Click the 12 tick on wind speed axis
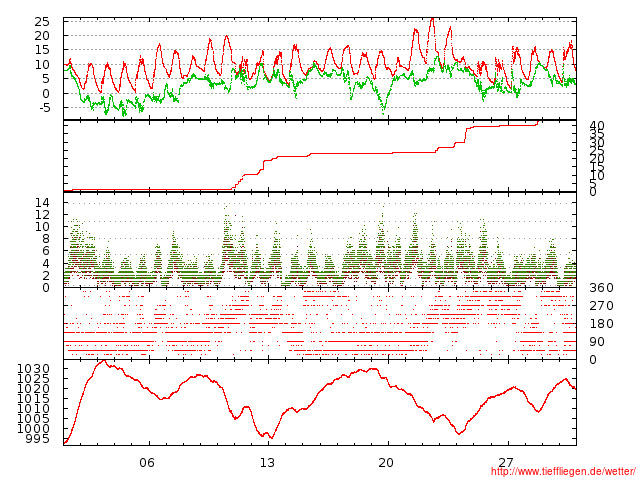640x480 pixels. [42, 215]
